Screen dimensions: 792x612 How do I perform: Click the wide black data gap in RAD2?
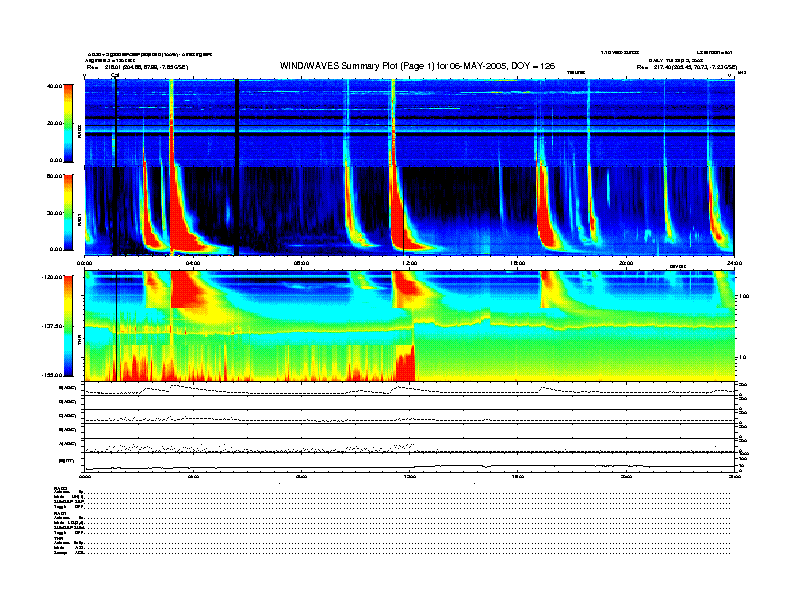tap(236, 123)
